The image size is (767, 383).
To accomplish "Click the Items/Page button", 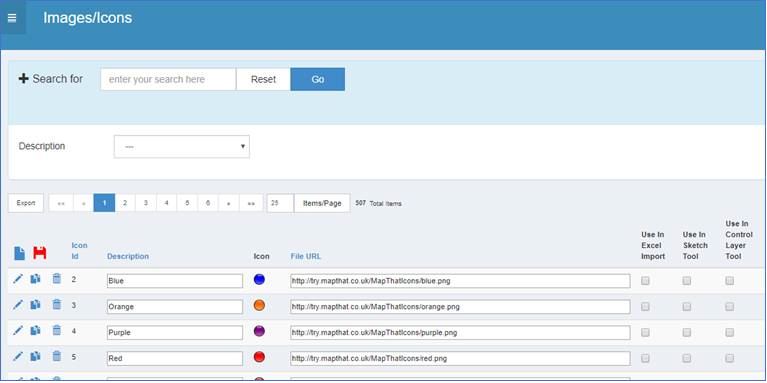I will pyautogui.click(x=322, y=203).
